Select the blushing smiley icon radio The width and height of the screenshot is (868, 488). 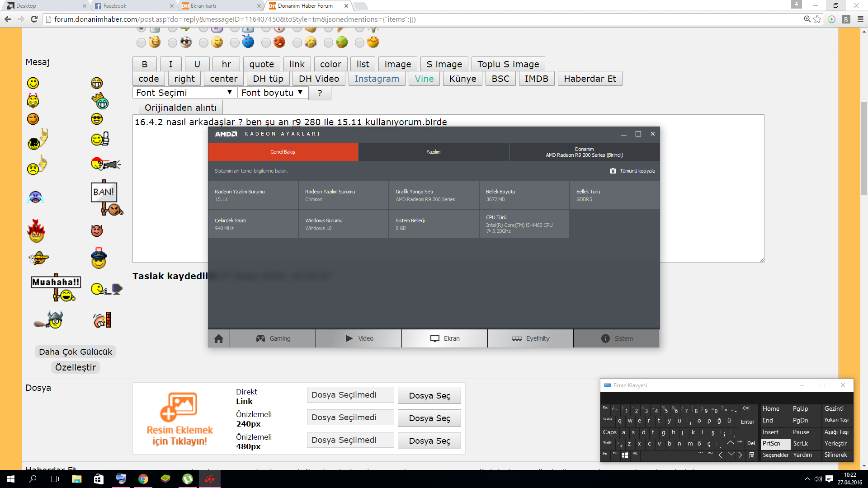click(x=359, y=42)
